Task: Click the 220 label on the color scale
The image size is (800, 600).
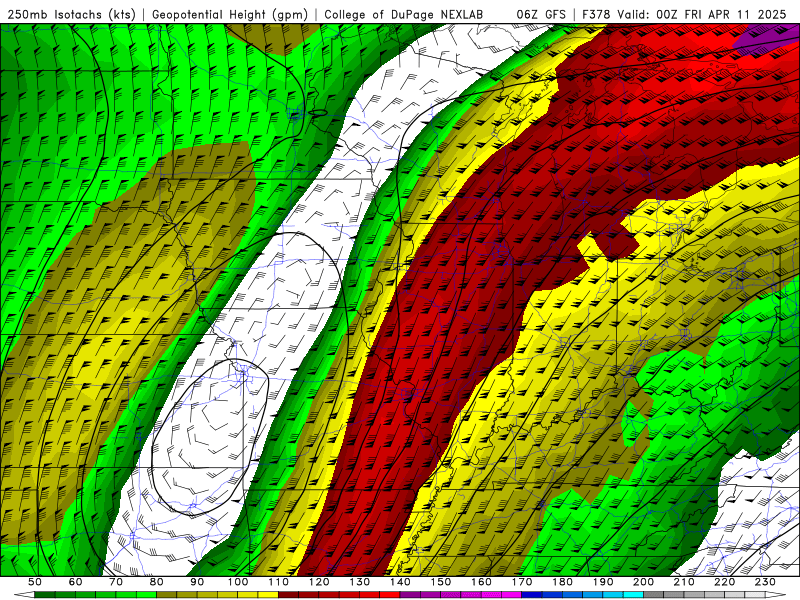Action: (x=724, y=582)
